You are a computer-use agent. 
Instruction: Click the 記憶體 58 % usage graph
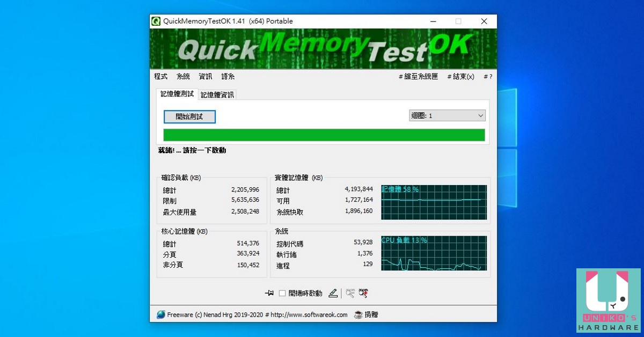[434, 202]
